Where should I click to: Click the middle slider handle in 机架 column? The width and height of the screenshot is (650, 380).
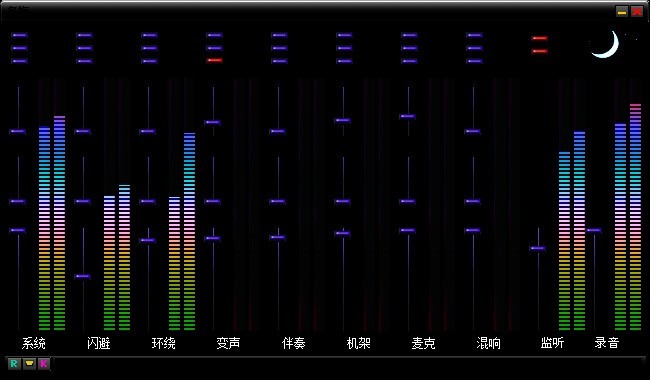click(342, 201)
